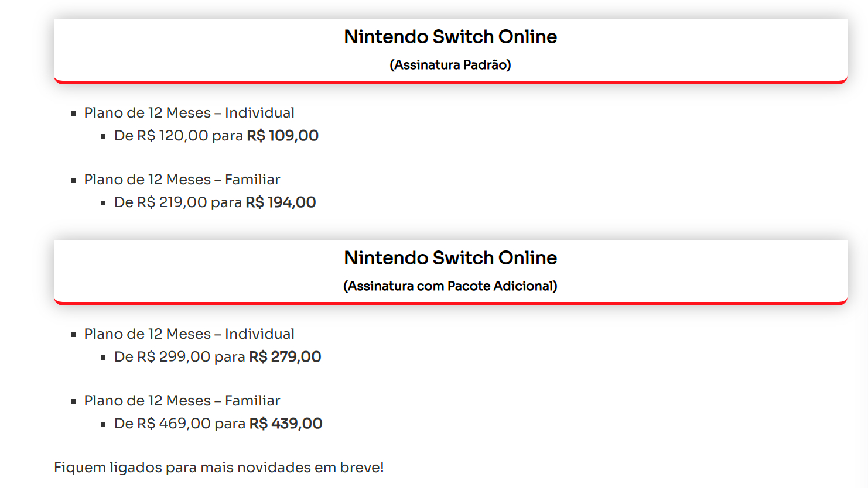868x488 pixels.
Task: Click the bold discounted price R$ 109,00
Action: tap(282, 136)
